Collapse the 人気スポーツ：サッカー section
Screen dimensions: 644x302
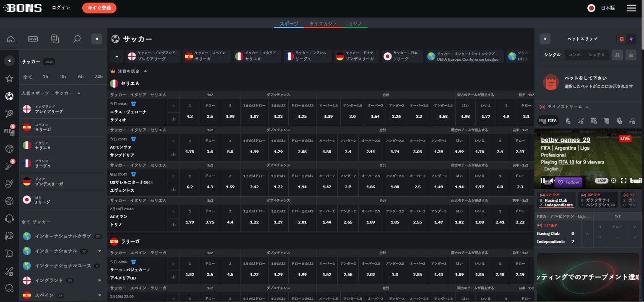click(x=79, y=93)
